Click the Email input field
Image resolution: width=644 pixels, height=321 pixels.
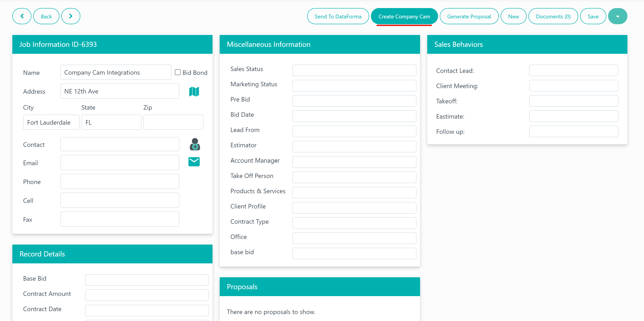click(x=120, y=162)
